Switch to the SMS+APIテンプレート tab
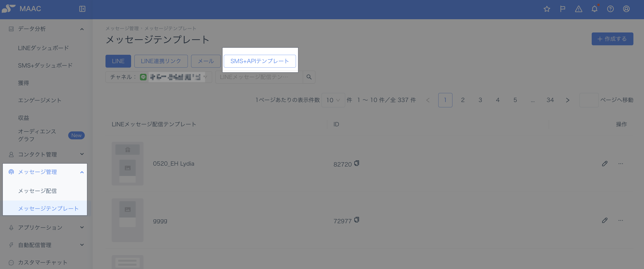 click(260, 61)
